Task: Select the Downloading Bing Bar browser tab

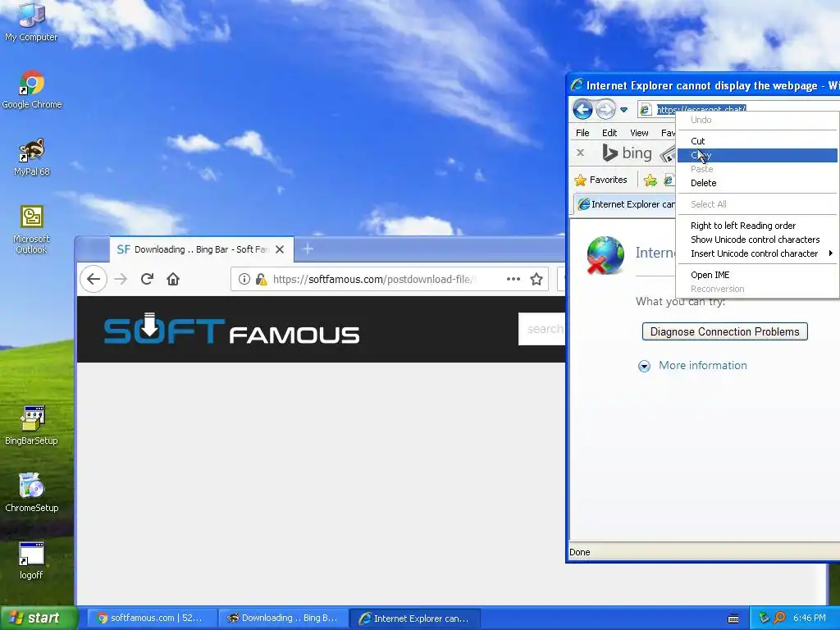Action: 201,249
